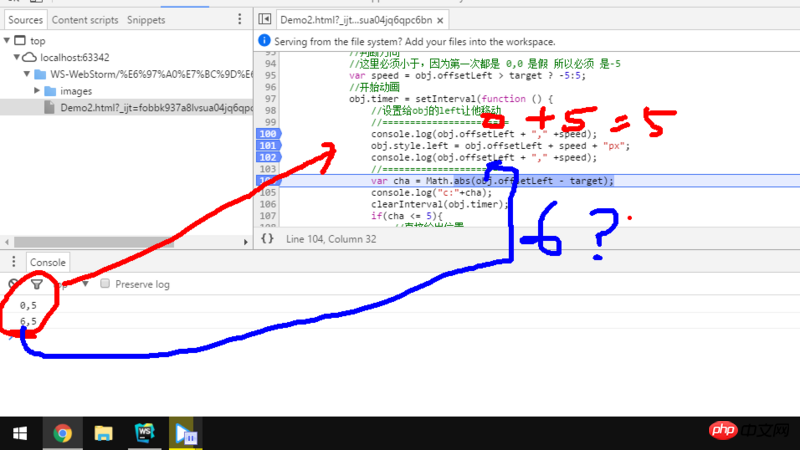Toggle the file navigator sidebar icon
Screen dimensions: 800x450
[x=265, y=19]
